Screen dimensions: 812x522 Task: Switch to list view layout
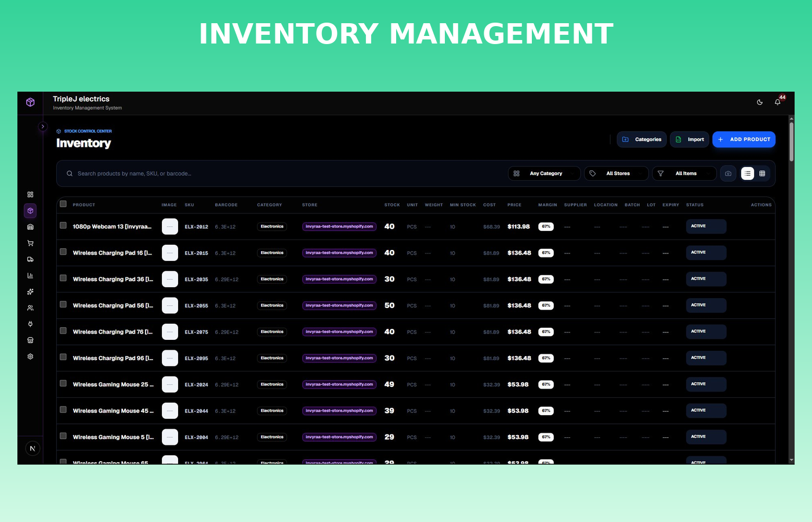pyautogui.click(x=748, y=173)
